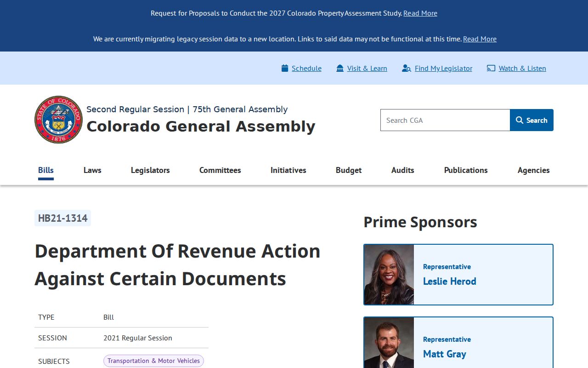
Task: Open the Initiatives menu item
Action: pos(288,170)
